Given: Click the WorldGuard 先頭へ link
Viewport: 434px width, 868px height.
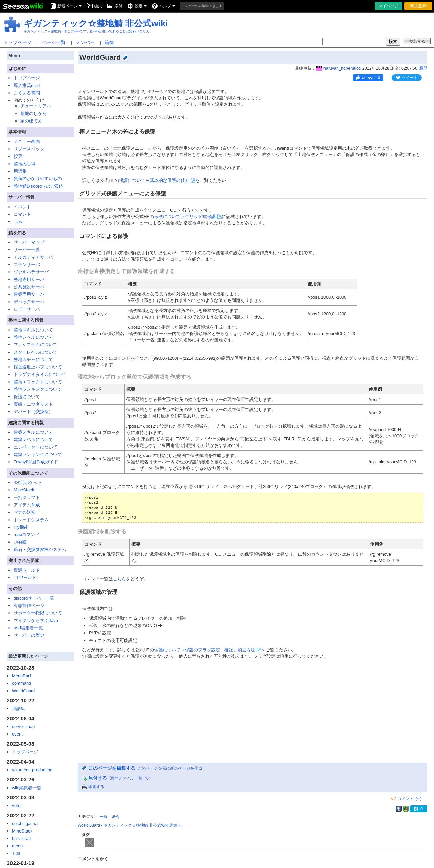Looking at the screenshot, I should [129, 825].
